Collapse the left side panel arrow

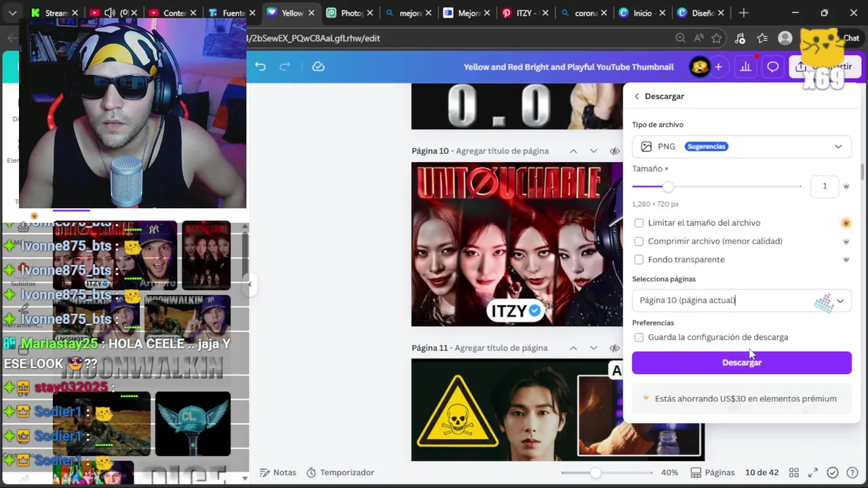[x=250, y=284]
